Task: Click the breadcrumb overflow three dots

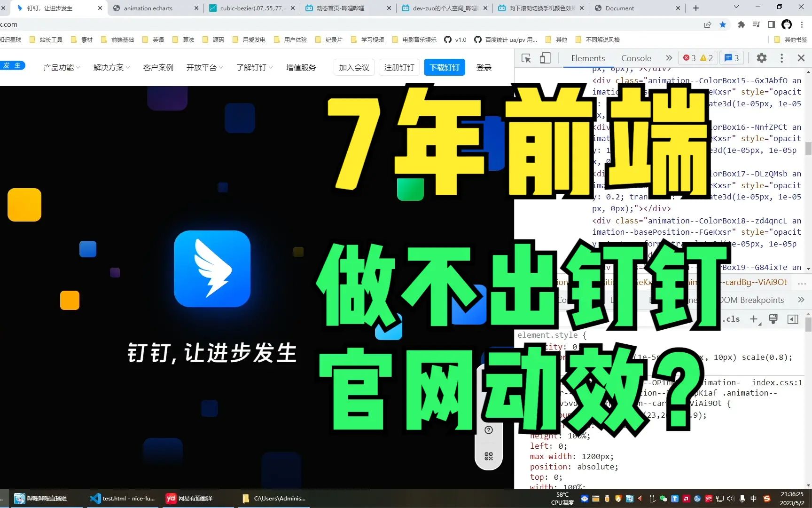Action: pos(802,283)
